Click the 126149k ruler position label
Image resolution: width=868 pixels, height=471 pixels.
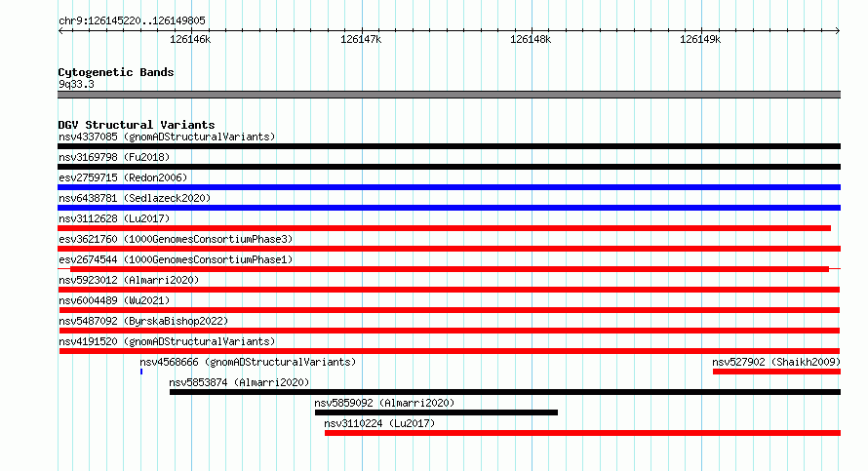pyautogui.click(x=700, y=39)
